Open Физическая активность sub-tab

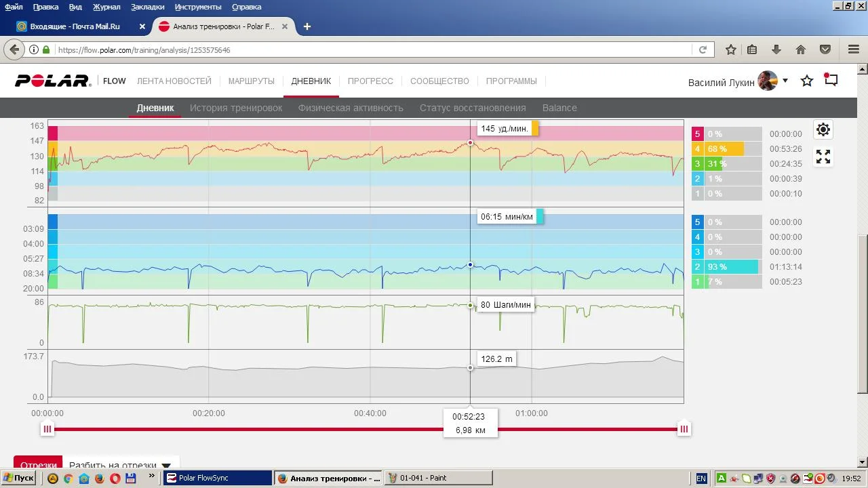(351, 108)
